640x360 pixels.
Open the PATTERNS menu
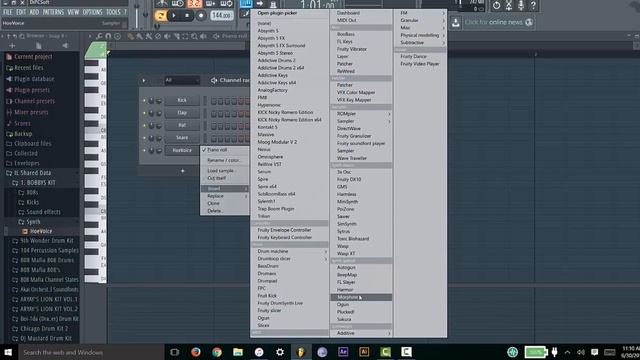pyautogui.click(x=53, y=12)
